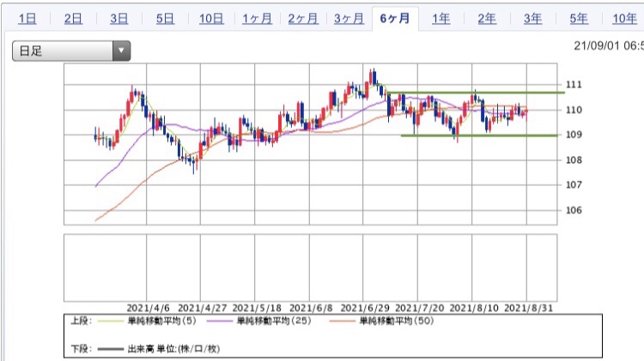Open the 日足 candle interval dropdown
The image size is (644, 361).
point(71,51)
